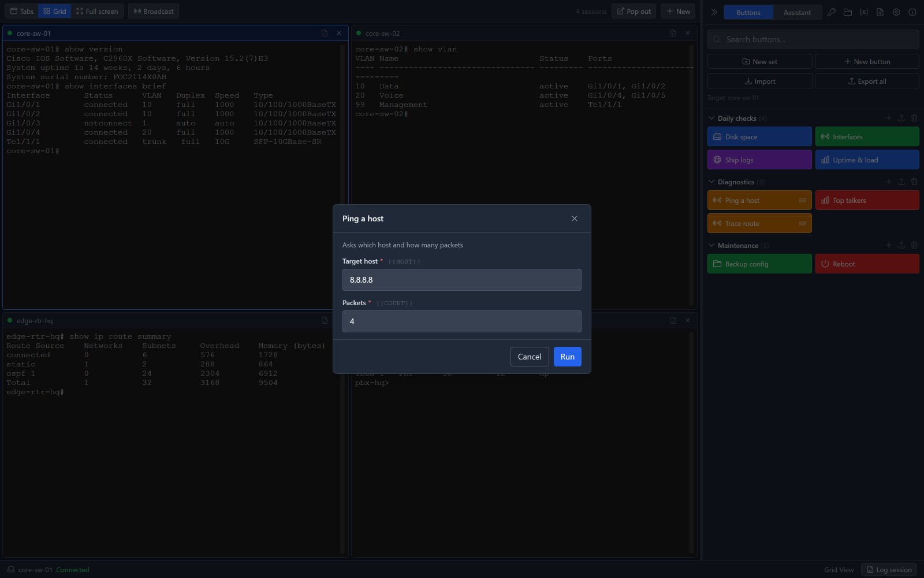Click the document icon in edge-rtr-hq pane header
Viewport: 924px width, 578px height.
(325, 320)
